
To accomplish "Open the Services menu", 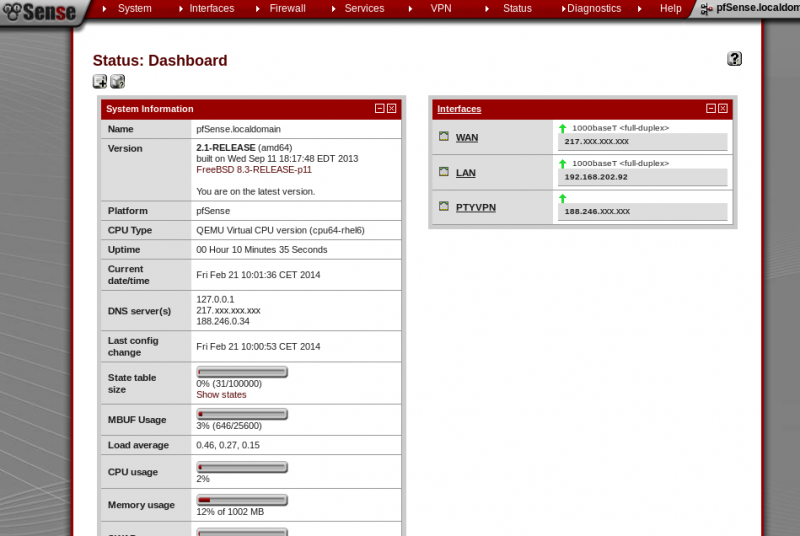I will 364,8.
